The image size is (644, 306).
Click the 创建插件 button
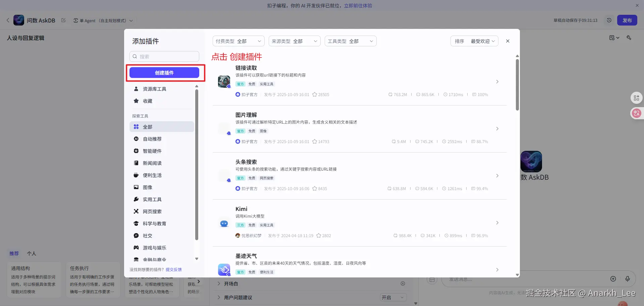pos(164,73)
